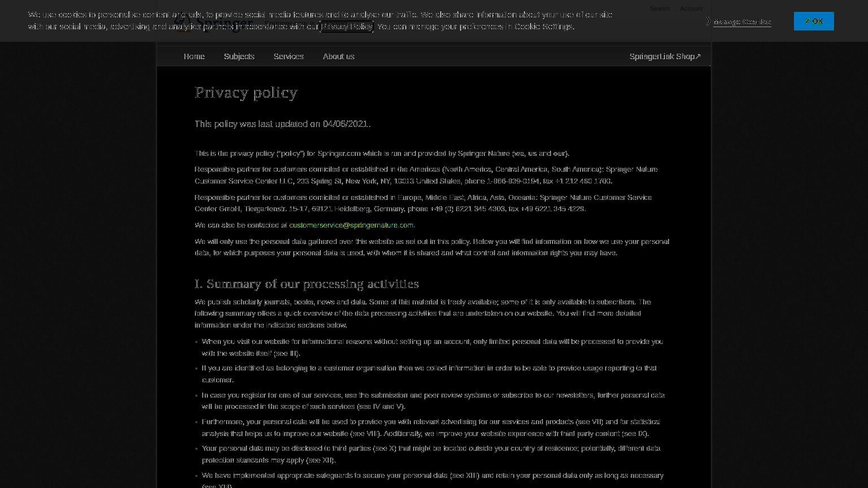Visit the SpringerLink Shop link
The width and height of the screenshot is (868, 488).
[665, 56]
